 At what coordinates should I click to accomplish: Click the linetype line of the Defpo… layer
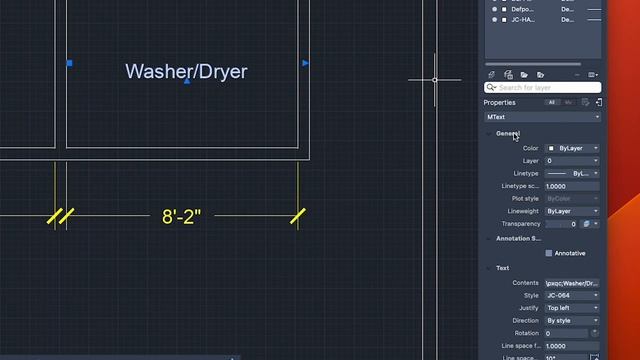[594, 9]
